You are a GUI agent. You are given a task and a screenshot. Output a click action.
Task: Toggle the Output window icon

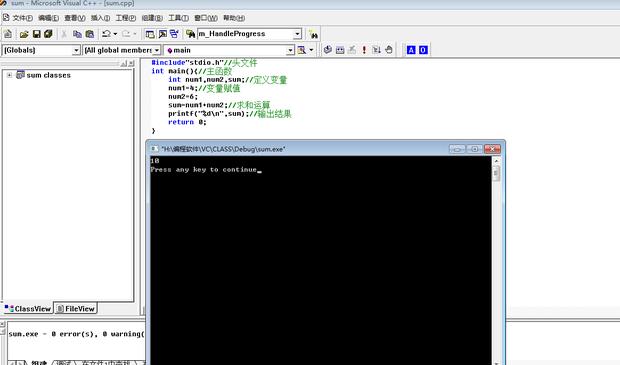(x=162, y=34)
